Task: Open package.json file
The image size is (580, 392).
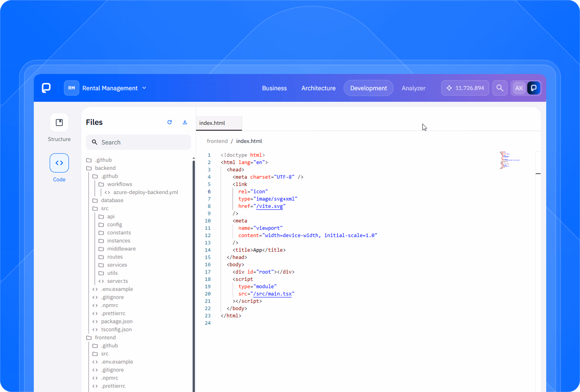Action: [112, 321]
